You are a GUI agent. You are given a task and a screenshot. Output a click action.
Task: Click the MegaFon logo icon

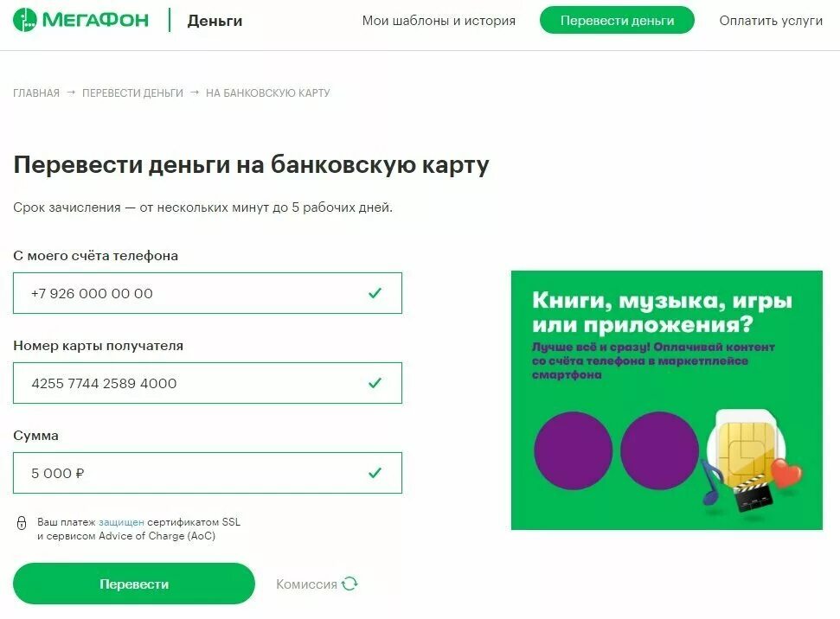click(x=24, y=20)
